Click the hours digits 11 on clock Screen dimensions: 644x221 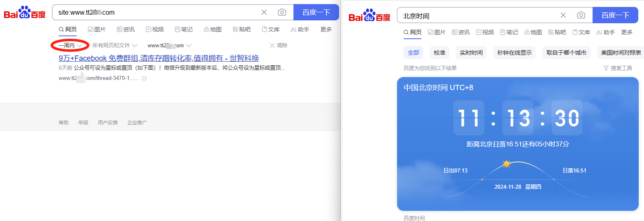pyautogui.click(x=469, y=118)
